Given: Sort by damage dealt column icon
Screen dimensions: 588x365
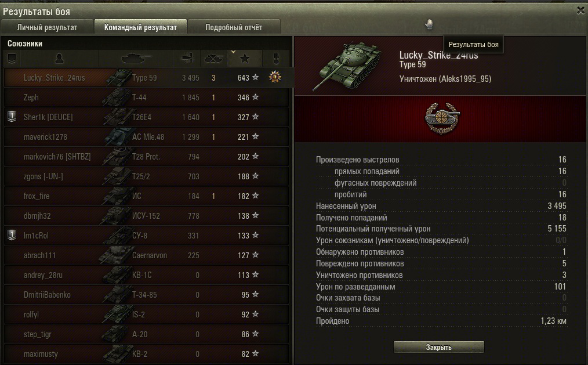Looking at the screenshot, I should tap(187, 59).
